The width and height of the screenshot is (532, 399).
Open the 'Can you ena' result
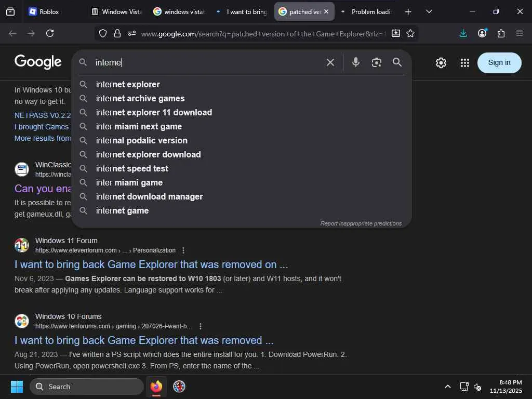pyautogui.click(x=43, y=189)
